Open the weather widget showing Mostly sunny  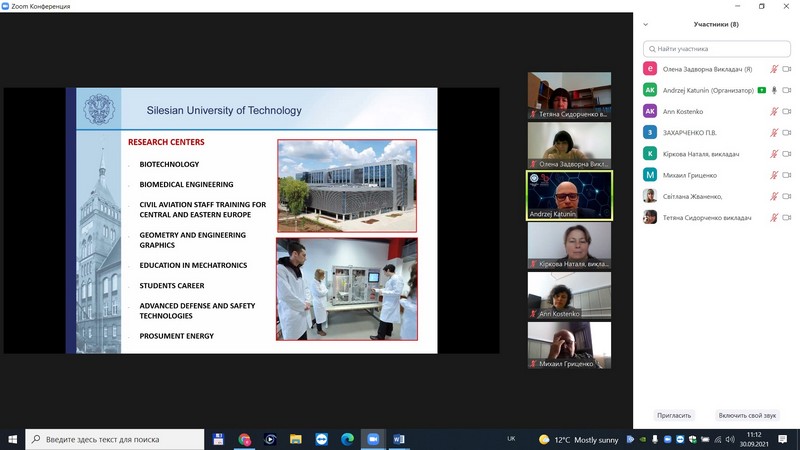pyautogui.click(x=580, y=439)
